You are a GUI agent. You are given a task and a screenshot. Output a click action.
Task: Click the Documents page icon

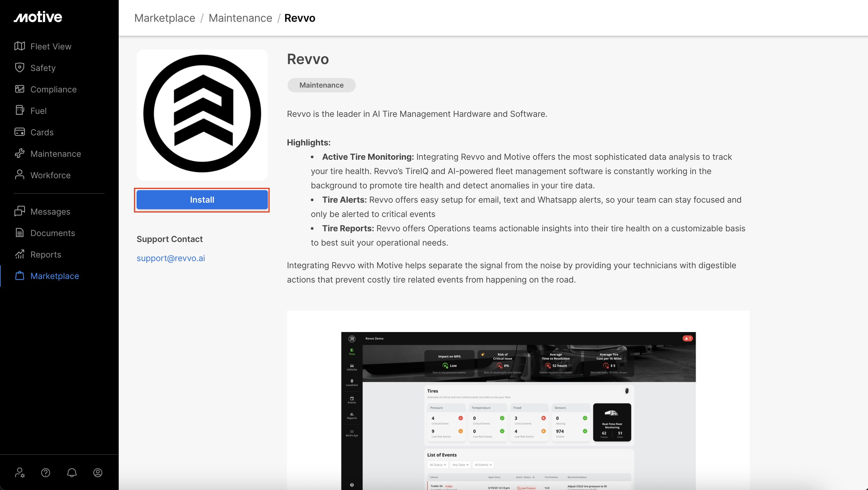pyautogui.click(x=20, y=233)
